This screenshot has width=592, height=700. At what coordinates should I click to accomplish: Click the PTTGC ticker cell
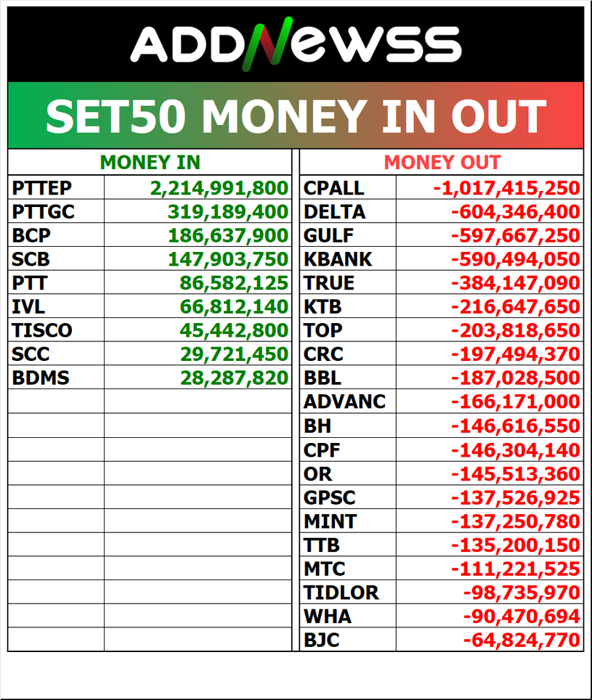coord(44,213)
